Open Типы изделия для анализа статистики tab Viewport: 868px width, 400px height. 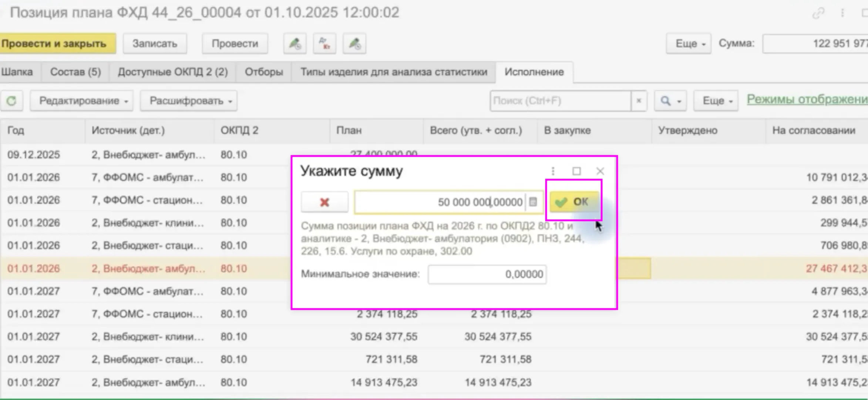(394, 72)
